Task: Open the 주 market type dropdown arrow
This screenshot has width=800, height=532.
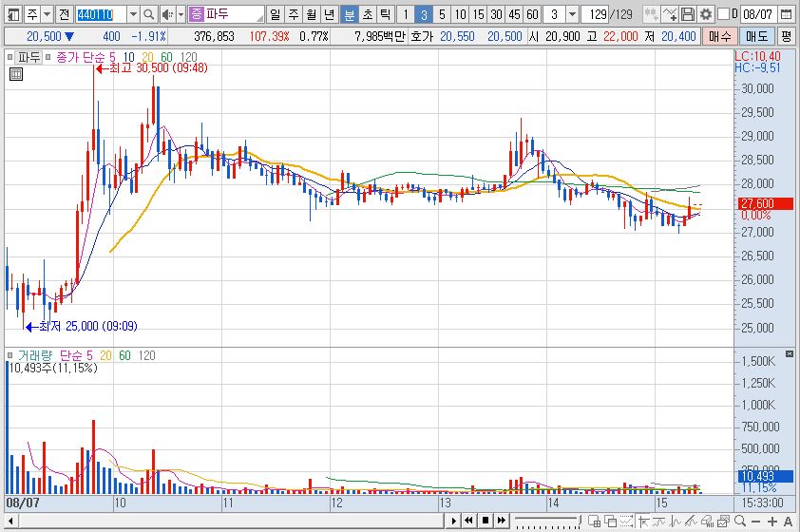Action: [x=47, y=14]
